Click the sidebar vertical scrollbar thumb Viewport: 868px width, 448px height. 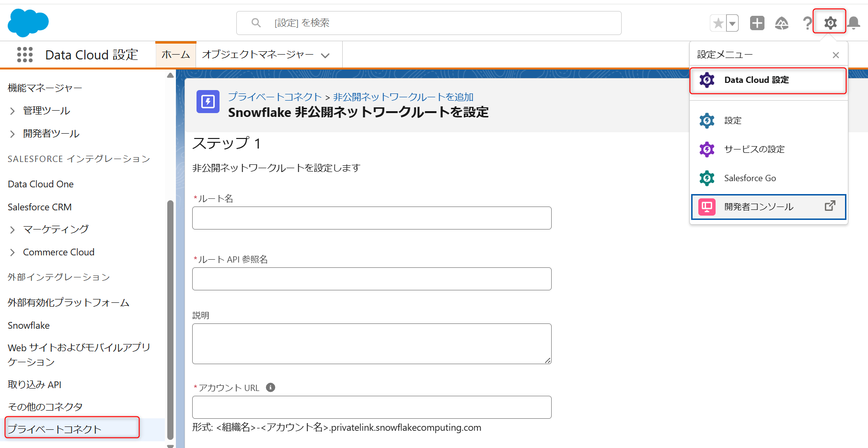click(170, 320)
